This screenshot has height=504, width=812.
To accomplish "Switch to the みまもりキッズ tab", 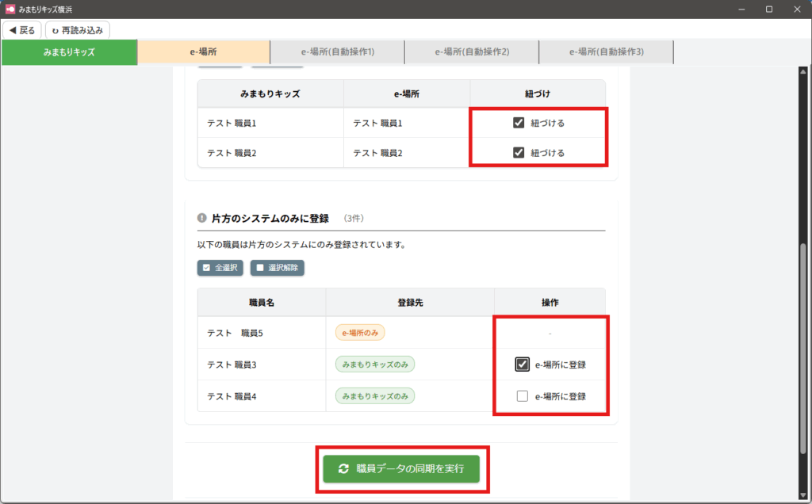I will [69, 52].
